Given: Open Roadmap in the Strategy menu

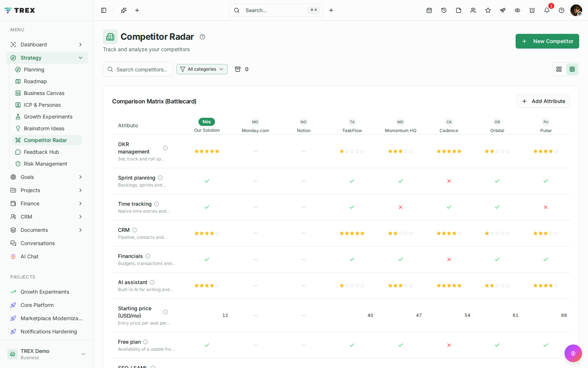Looking at the screenshot, I should (x=47, y=81).
